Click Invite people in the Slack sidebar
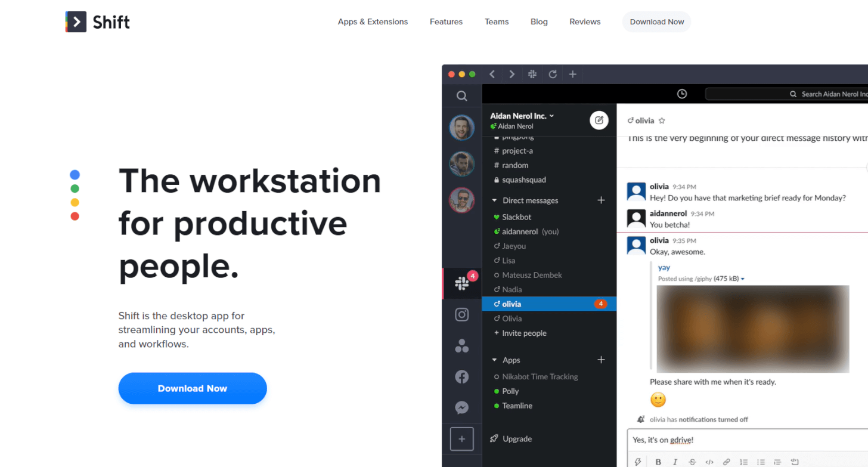This screenshot has width=868, height=467. [520, 333]
